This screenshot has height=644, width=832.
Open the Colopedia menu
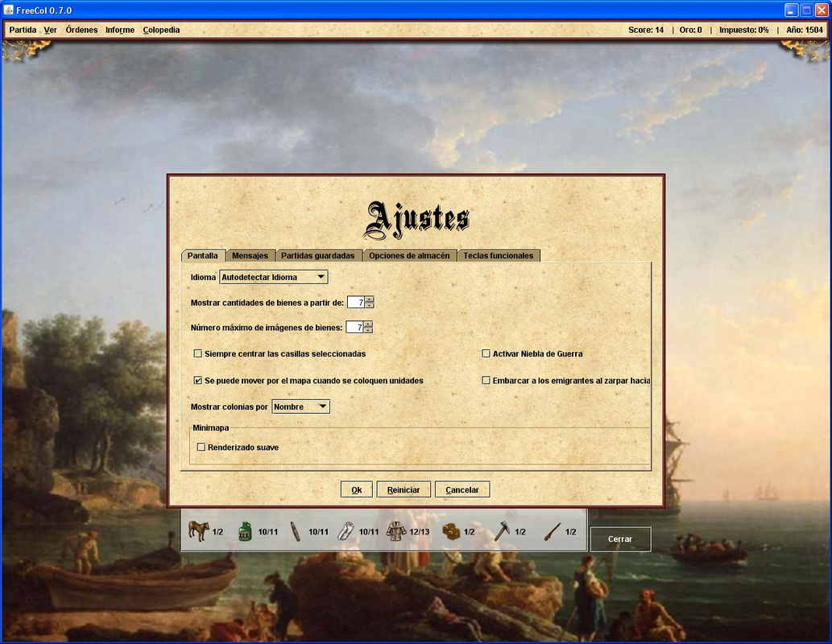pyautogui.click(x=161, y=30)
